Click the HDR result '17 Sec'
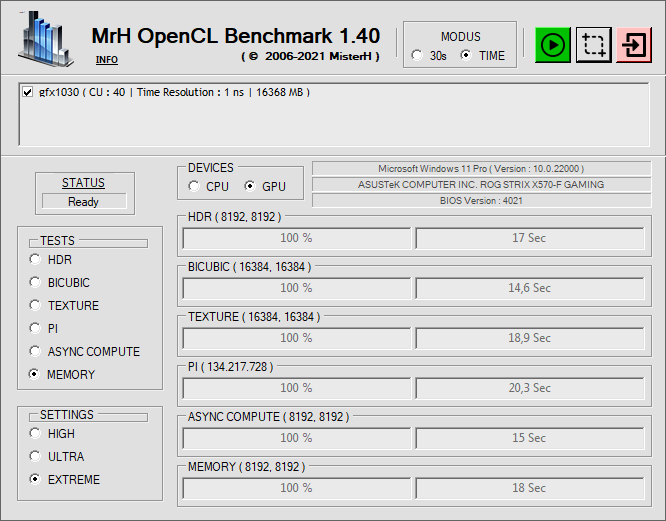 click(x=530, y=238)
